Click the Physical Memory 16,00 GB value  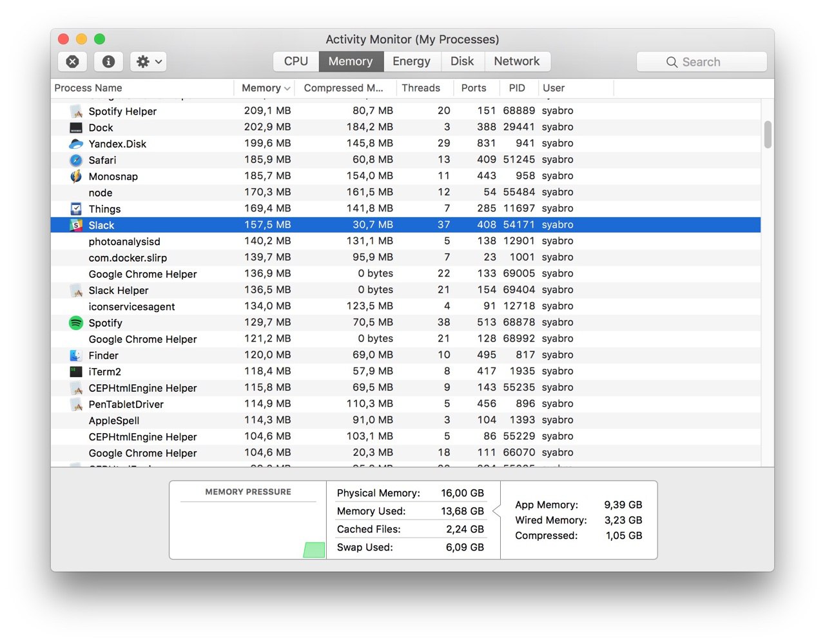coord(462,493)
